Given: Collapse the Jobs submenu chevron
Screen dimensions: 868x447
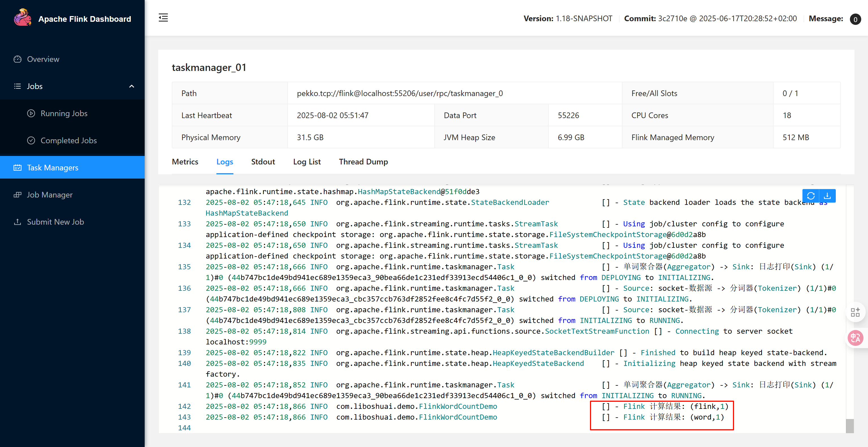Looking at the screenshot, I should pyautogui.click(x=132, y=86).
